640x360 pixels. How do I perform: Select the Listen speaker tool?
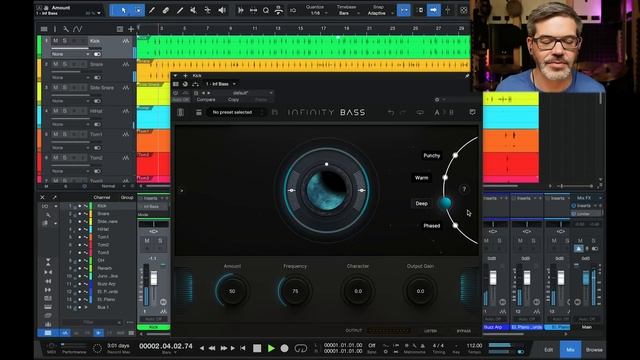[x=222, y=10]
